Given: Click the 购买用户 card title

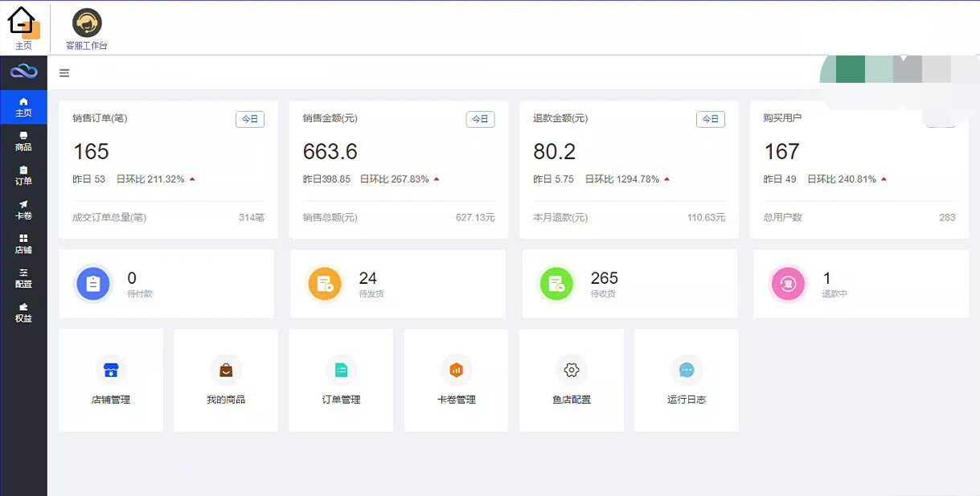Looking at the screenshot, I should [782, 118].
